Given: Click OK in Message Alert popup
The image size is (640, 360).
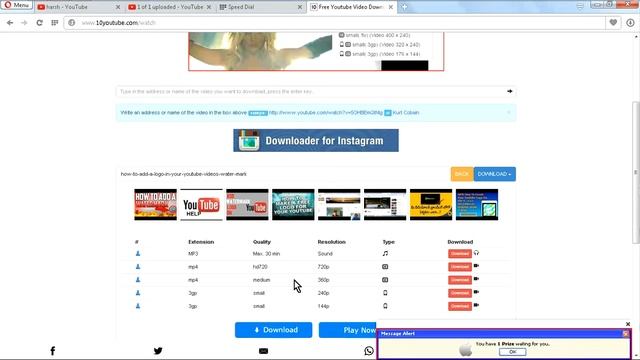Looking at the screenshot, I should [512, 352].
